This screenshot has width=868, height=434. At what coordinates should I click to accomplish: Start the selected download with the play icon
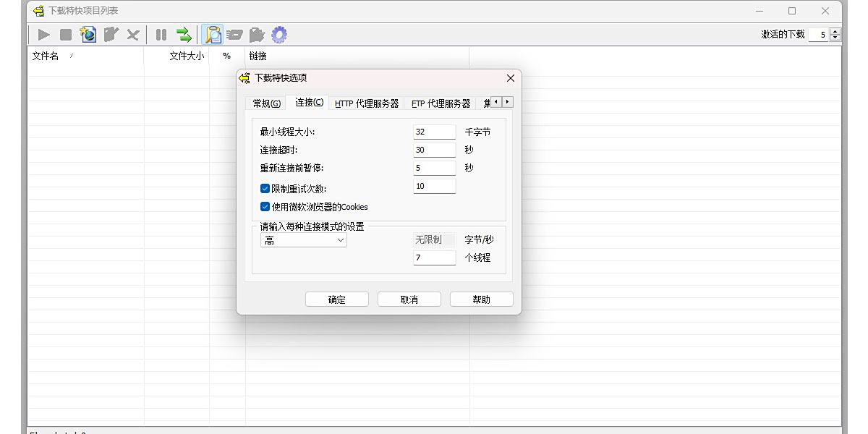43,34
